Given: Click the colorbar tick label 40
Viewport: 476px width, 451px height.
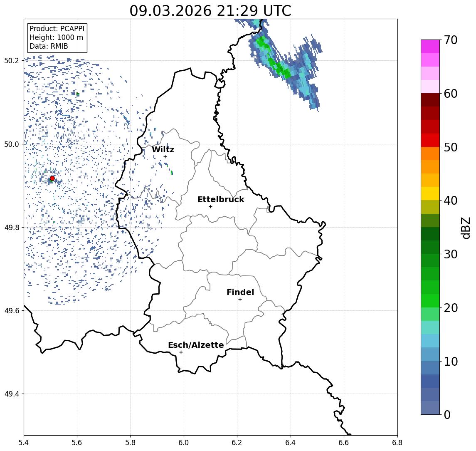Looking at the screenshot, I should pos(451,201).
